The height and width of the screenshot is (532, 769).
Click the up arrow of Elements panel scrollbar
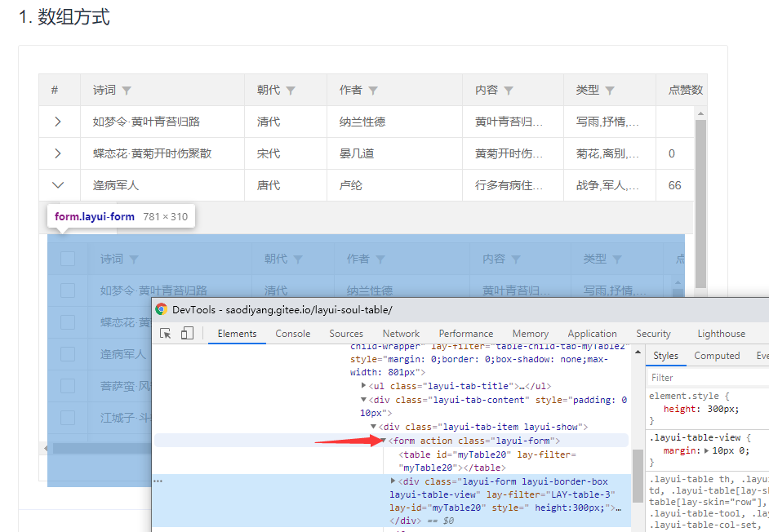click(638, 352)
